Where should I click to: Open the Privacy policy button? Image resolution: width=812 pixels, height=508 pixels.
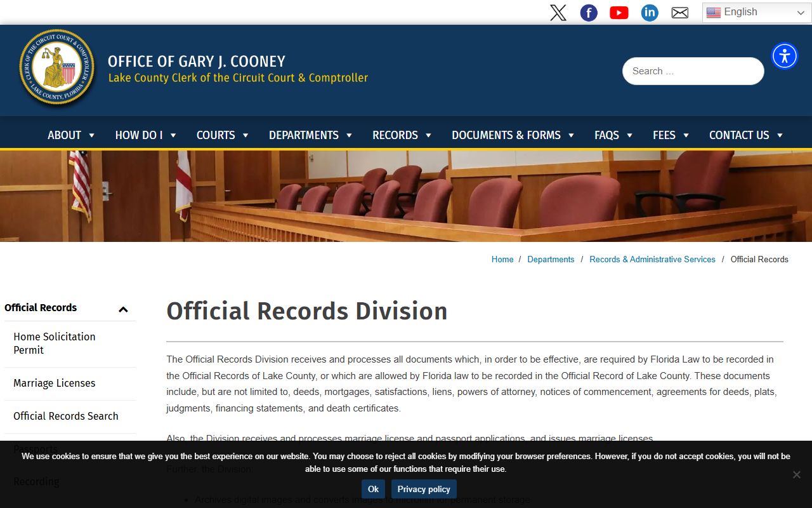tap(424, 489)
